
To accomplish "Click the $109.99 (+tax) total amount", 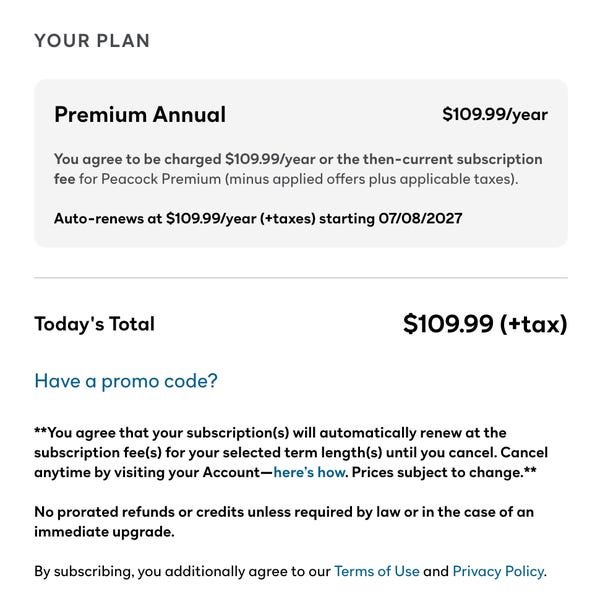I will point(485,324).
